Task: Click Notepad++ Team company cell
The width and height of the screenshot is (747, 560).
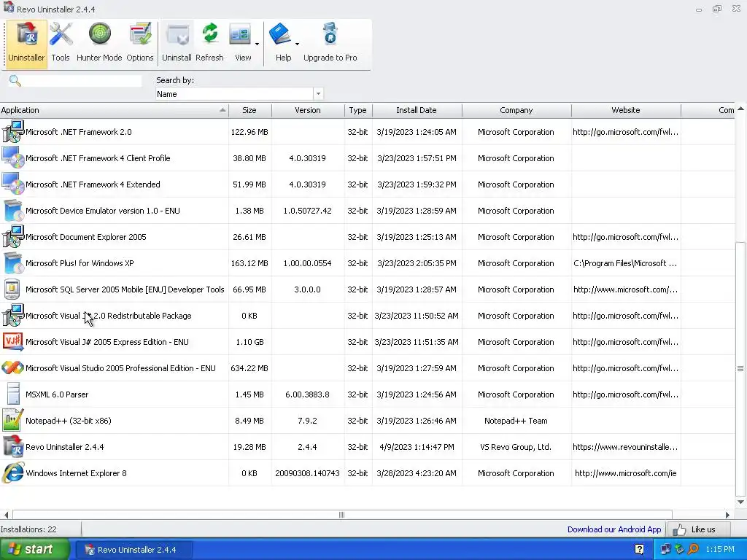Action: coord(516,421)
